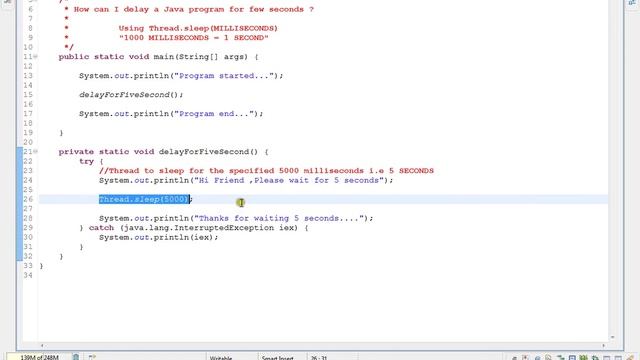Screen dimensions: 640x360
Task: Click the "Program started..." println line
Action: tap(181, 76)
